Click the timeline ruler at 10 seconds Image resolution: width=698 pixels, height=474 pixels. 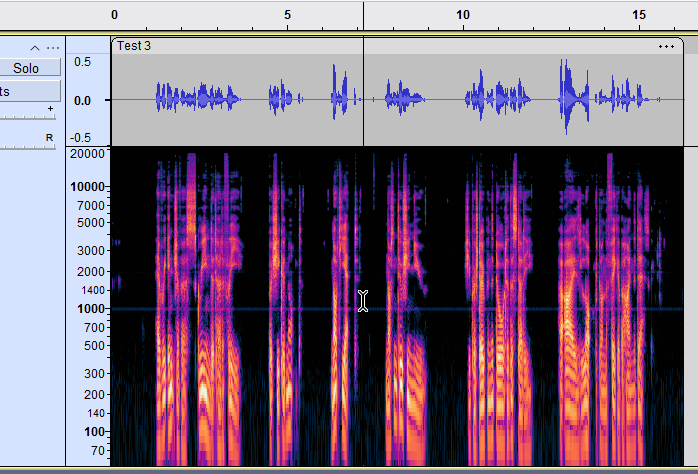[463, 15]
